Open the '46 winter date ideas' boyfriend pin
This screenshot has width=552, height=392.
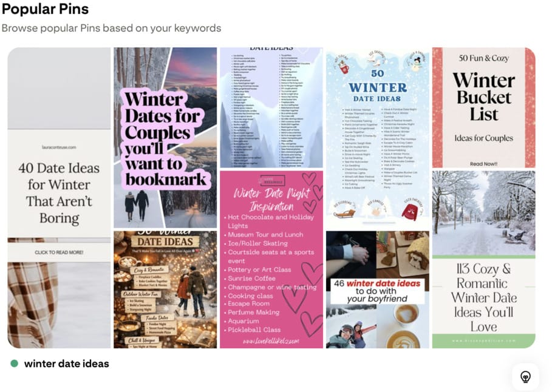click(x=377, y=289)
